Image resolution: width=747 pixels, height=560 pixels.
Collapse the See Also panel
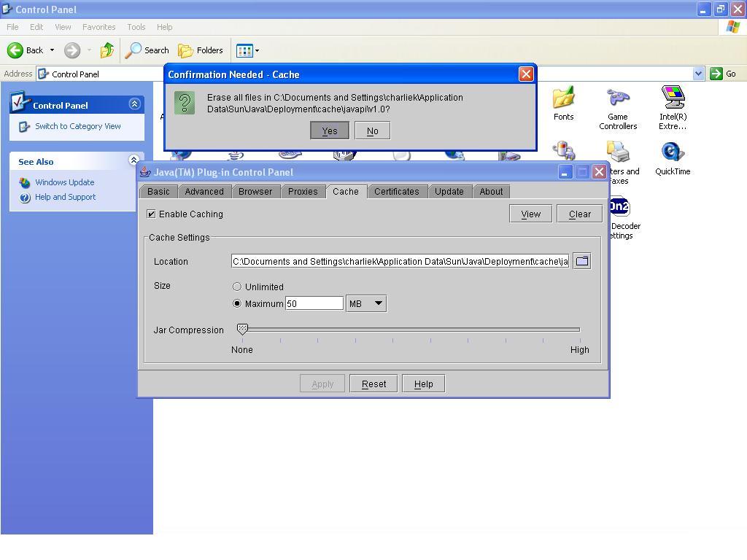pyautogui.click(x=133, y=160)
